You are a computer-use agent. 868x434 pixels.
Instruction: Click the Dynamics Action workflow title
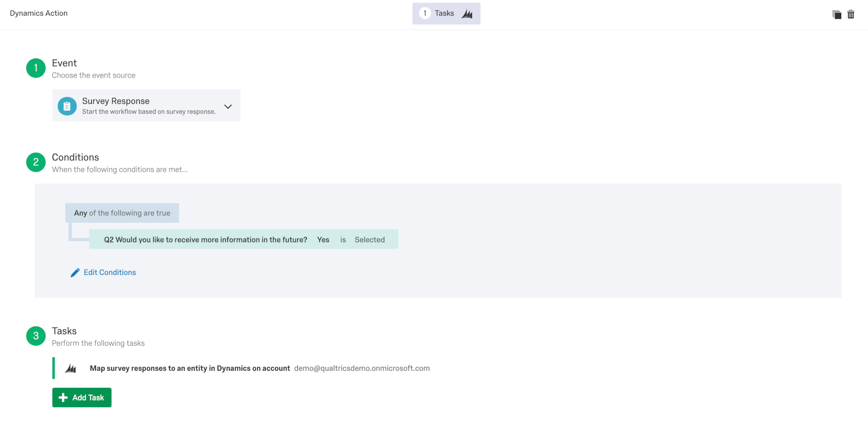coord(39,13)
